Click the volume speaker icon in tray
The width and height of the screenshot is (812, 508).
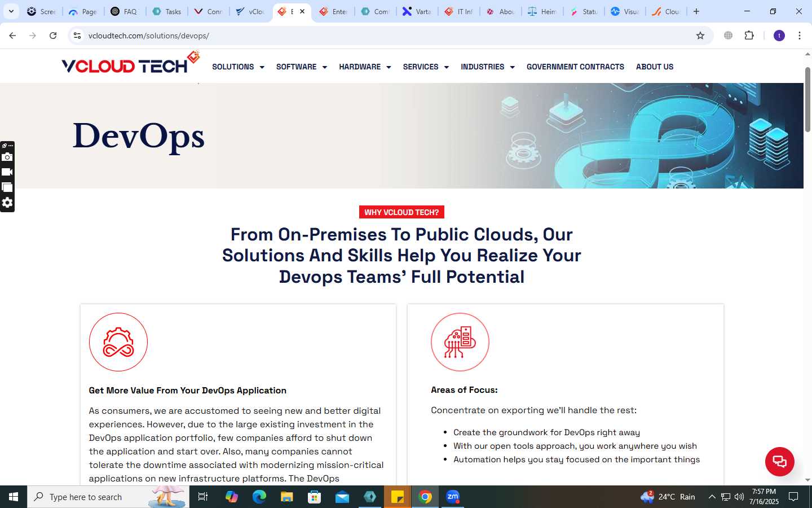point(739,497)
